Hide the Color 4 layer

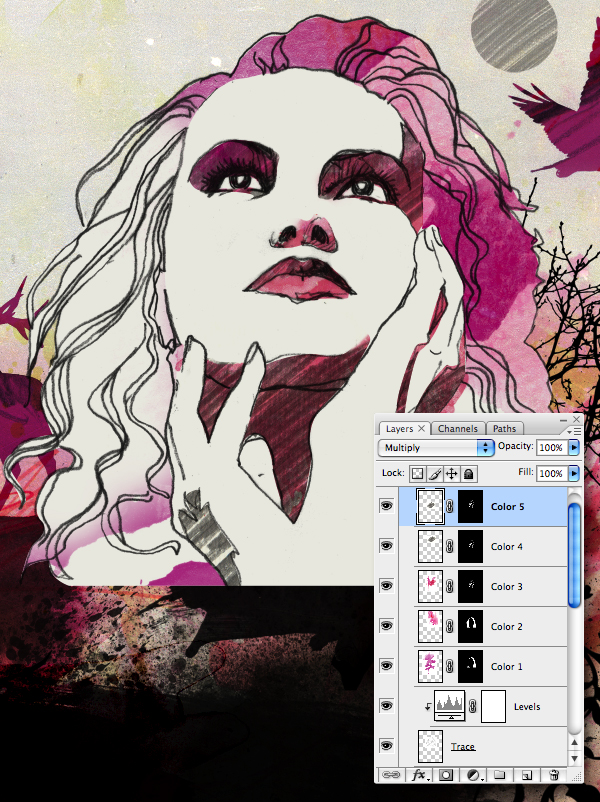coord(387,546)
